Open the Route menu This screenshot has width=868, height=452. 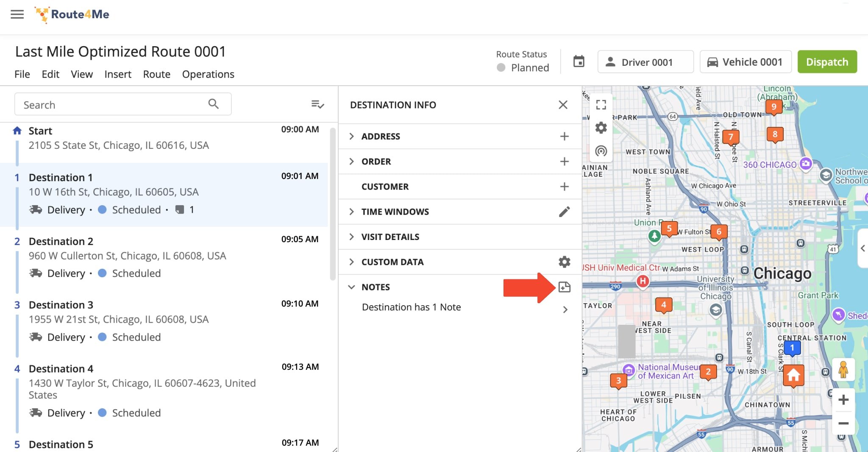point(157,74)
